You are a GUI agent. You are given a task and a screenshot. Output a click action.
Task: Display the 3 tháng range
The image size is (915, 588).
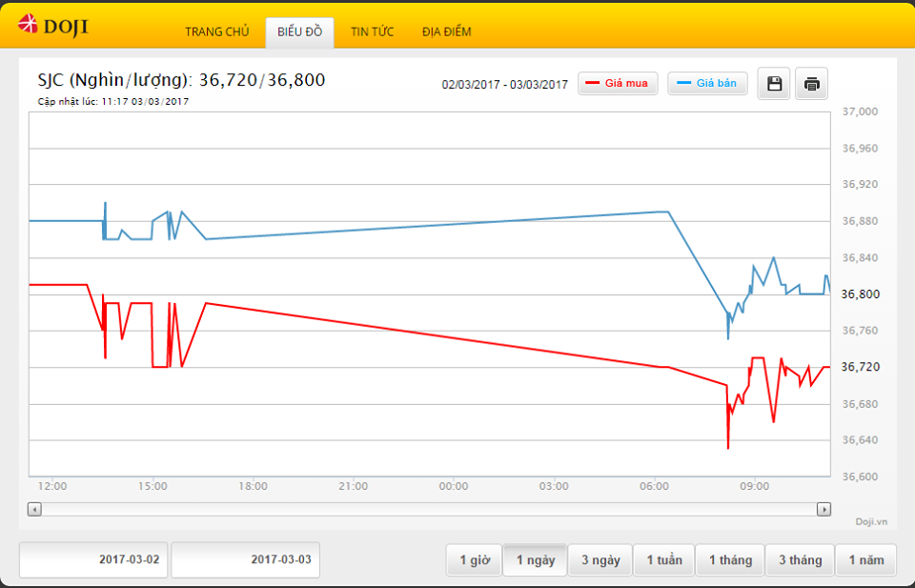click(x=800, y=560)
